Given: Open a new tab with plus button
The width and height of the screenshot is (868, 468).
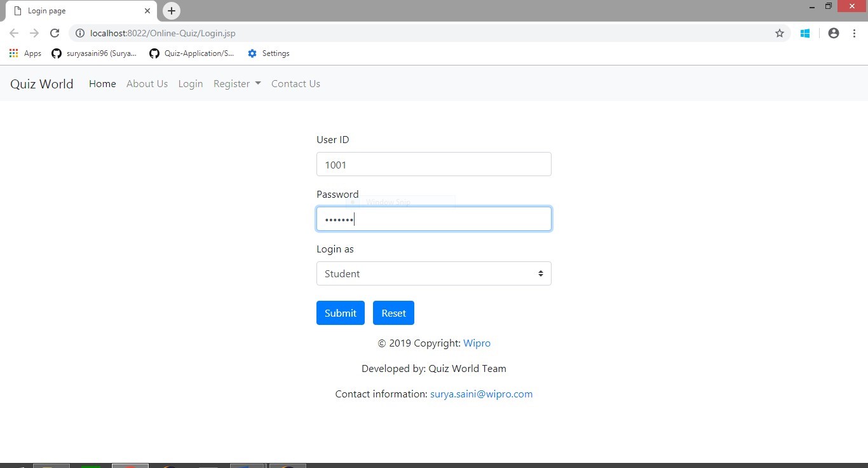Looking at the screenshot, I should point(172,11).
